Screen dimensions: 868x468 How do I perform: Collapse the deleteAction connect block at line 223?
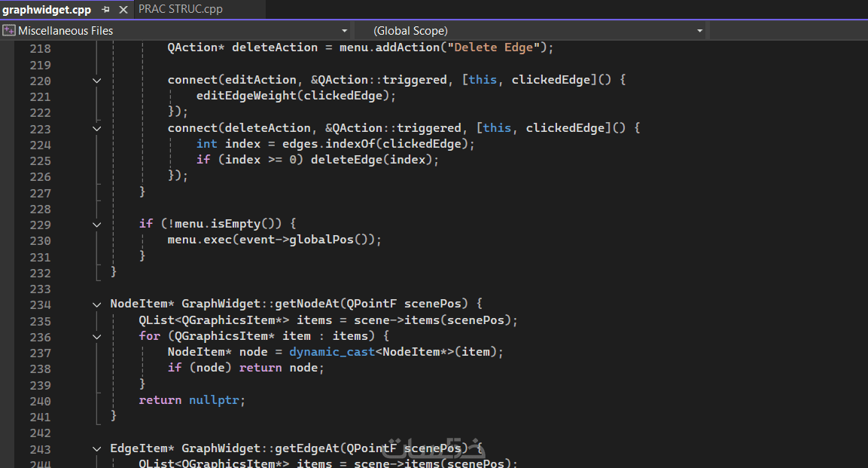pyautogui.click(x=97, y=129)
